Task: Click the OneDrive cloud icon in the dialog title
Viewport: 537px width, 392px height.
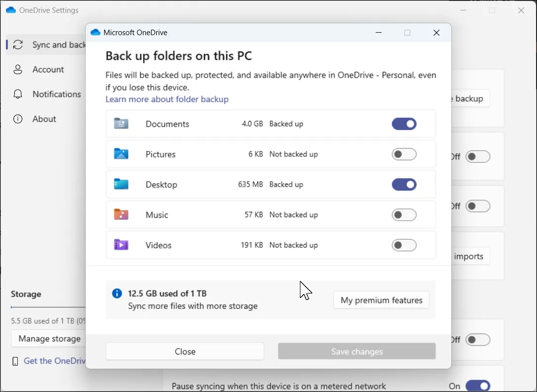Action: pyautogui.click(x=95, y=32)
